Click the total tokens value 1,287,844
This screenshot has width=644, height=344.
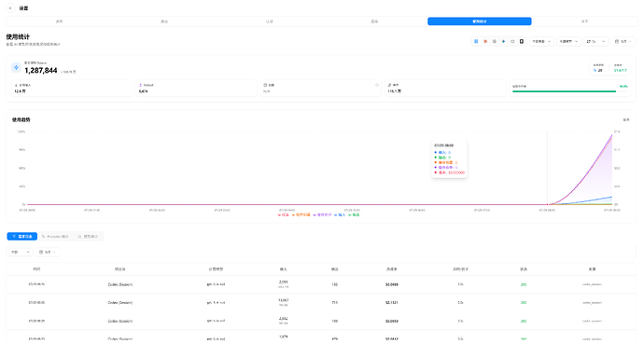click(x=41, y=71)
